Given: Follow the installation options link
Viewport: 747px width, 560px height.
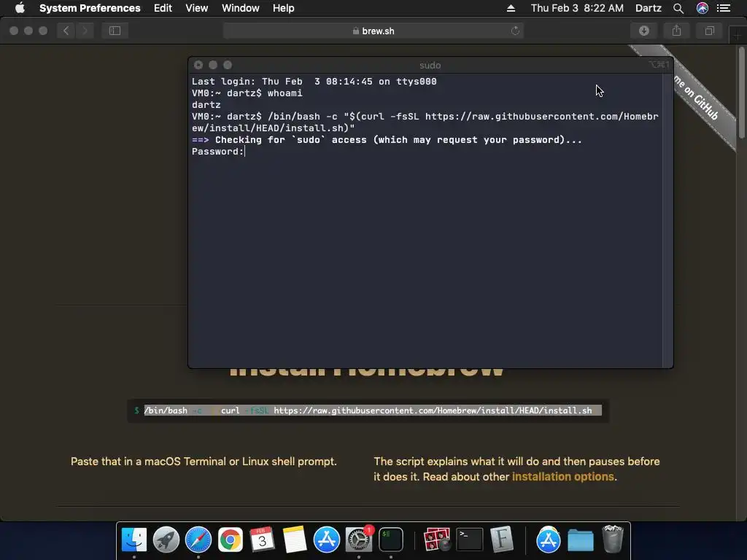Looking at the screenshot, I should 562,477.
